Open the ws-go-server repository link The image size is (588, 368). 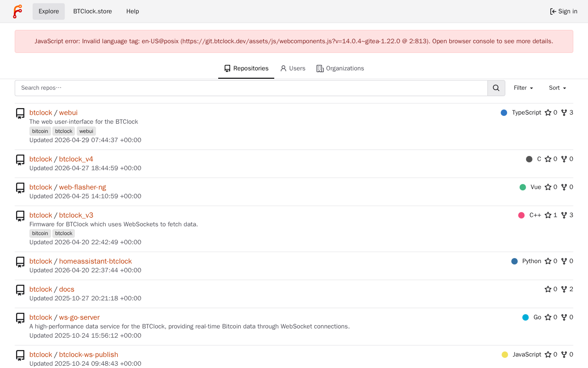click(x=79, y=317)
